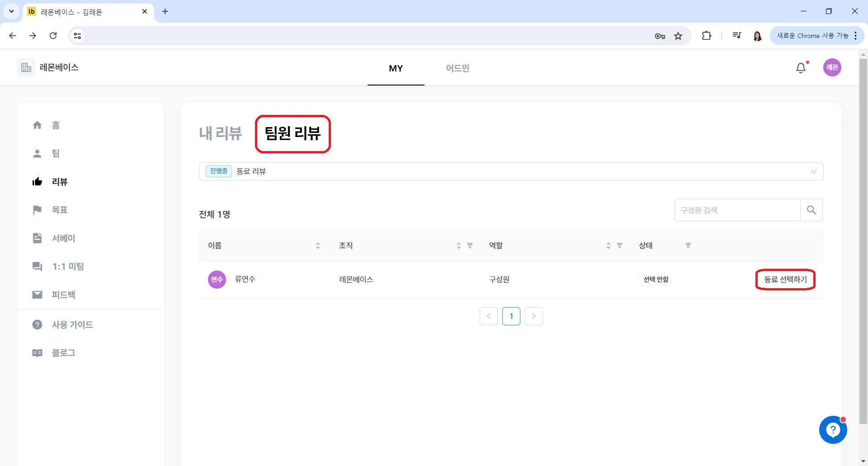Expand the 동료 리뷰 review dropdown
Image resolution: width=868 pixels, height=466 pixels.
[511, 171]
